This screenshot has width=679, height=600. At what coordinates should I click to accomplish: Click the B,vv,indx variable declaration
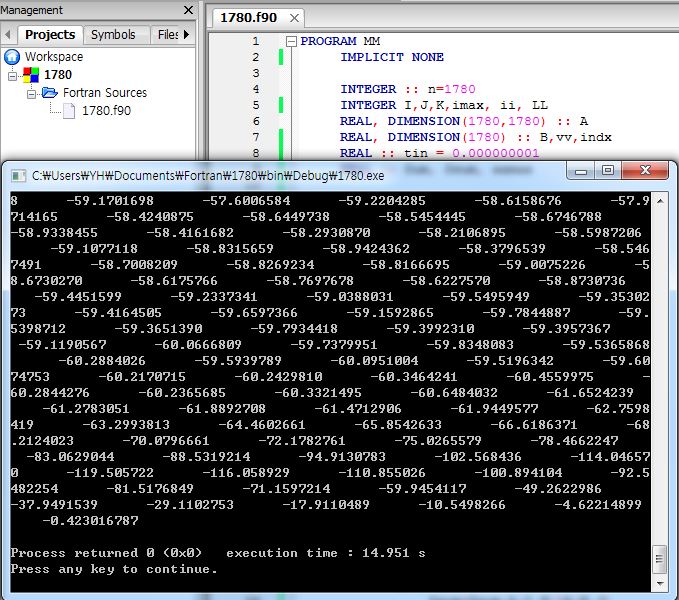(576, 137)
